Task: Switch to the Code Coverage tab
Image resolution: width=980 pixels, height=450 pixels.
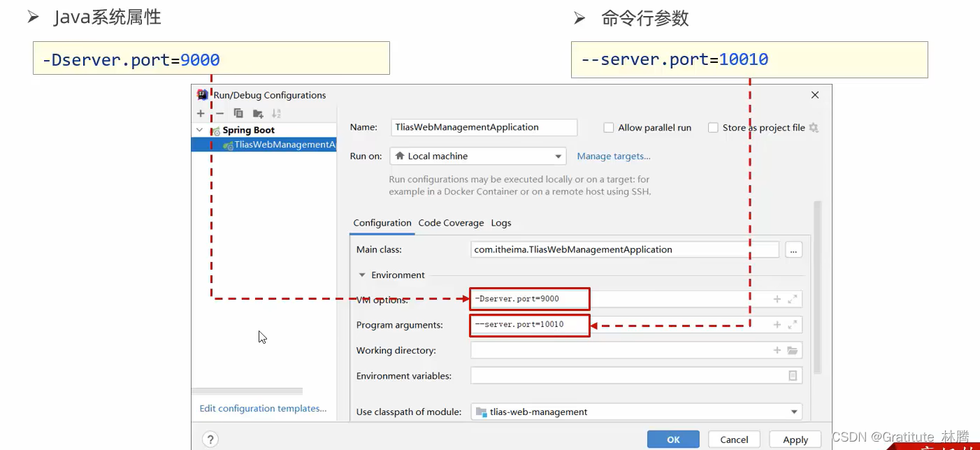Action: (x=451, y=222)
